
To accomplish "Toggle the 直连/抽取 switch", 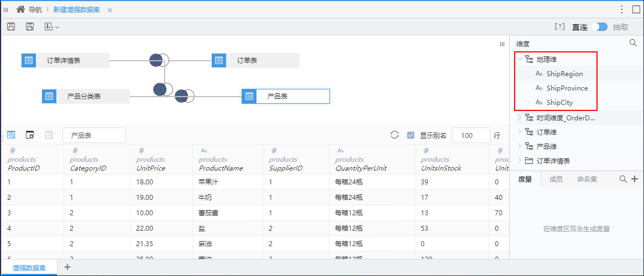I will point(599,27).
